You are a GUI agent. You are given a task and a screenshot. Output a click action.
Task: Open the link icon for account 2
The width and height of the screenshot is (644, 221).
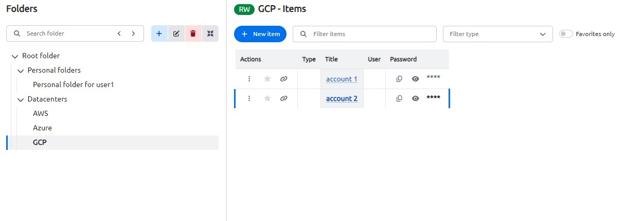pyautogui.click(x=283, y=98)
